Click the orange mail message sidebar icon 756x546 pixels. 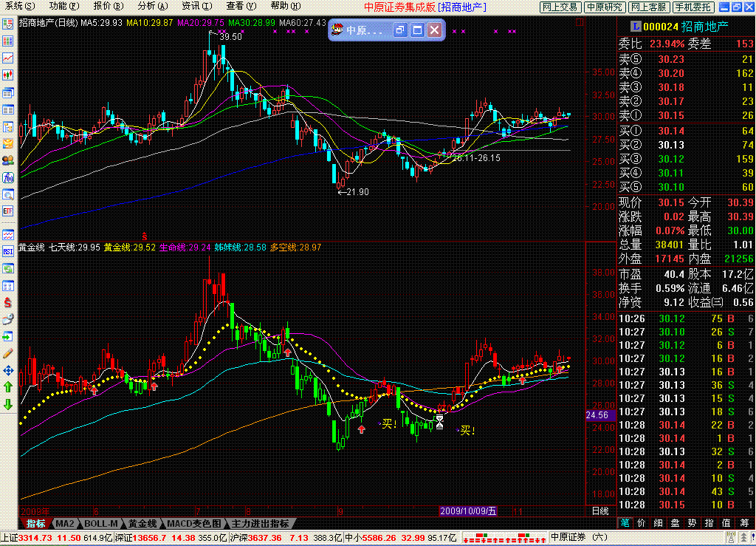[x=7, y=143]
